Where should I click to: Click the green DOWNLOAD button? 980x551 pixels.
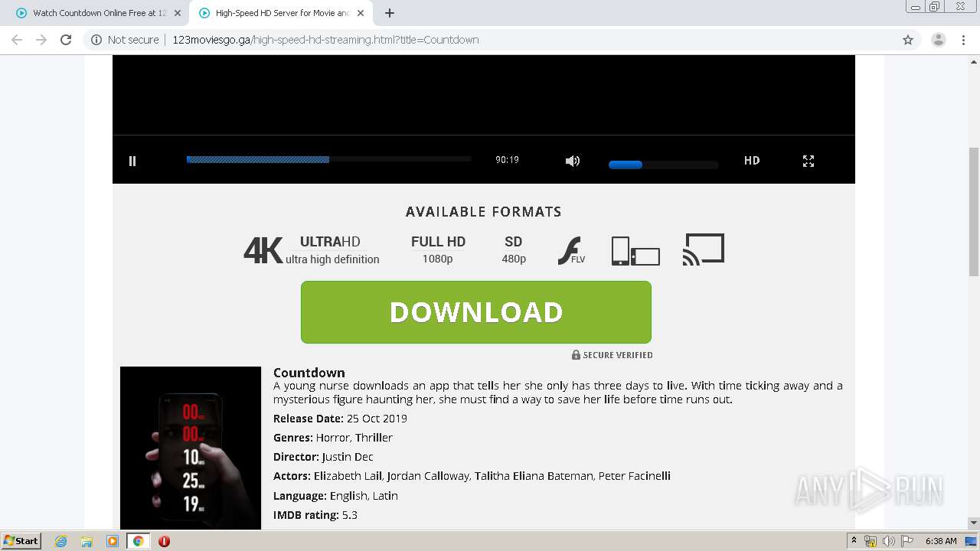476,312
